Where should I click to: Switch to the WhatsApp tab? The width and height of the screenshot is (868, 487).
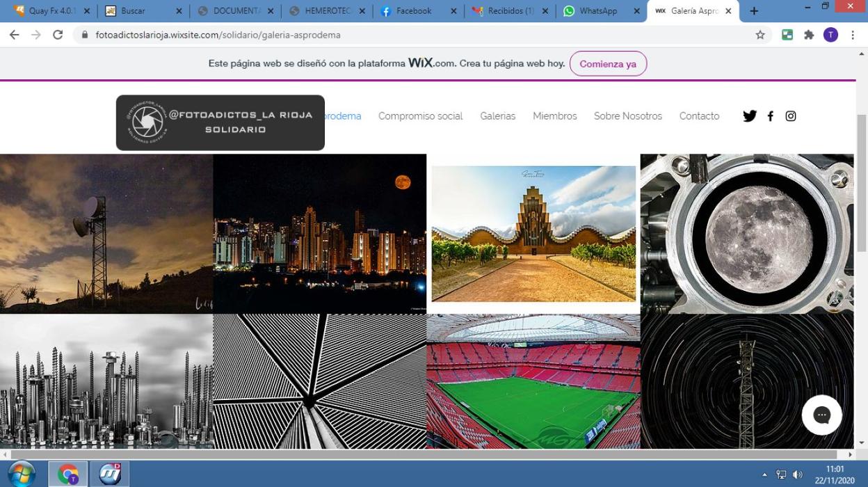(x=598, y=11)
